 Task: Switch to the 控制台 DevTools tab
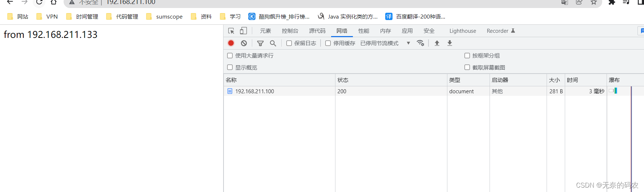[290, 31]
